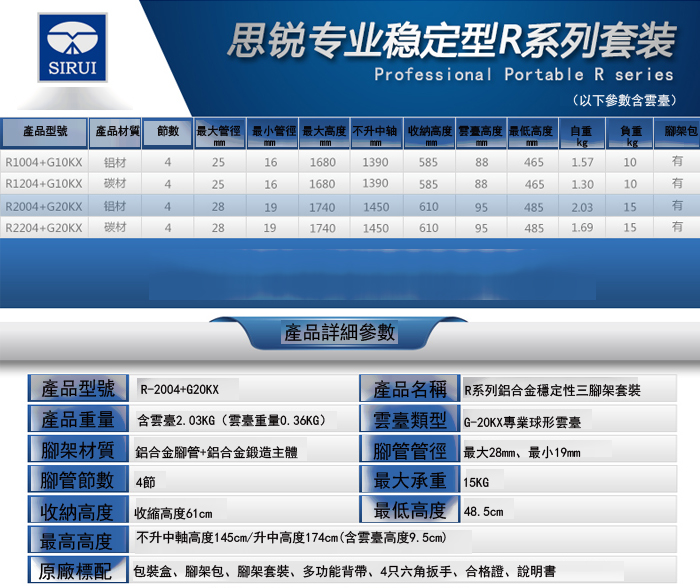
Task: Click the 產品詳細參數 section banner
Action: pyautogui.click(x=339, y=333)
